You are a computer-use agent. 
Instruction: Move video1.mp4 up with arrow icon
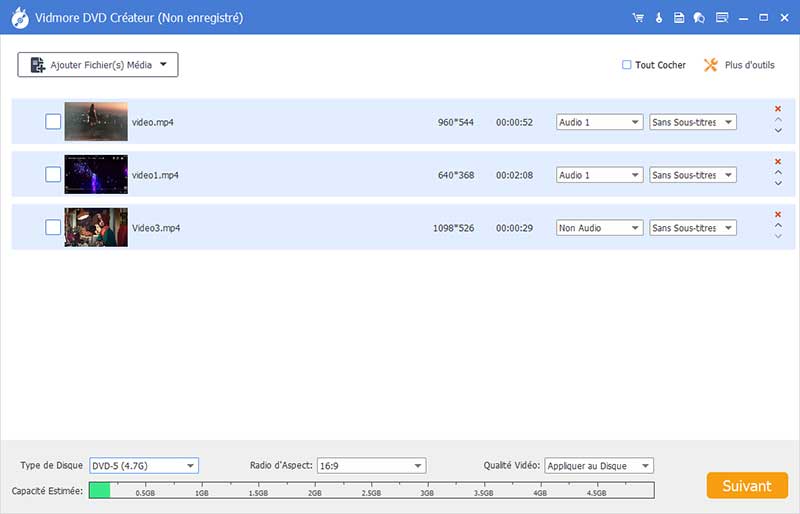[778, 172]
